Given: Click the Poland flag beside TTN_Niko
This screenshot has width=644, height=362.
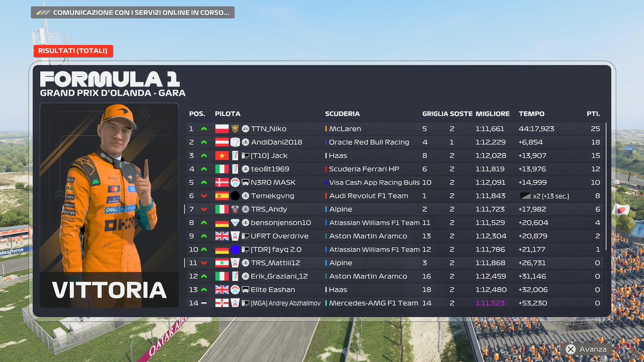Looking at the screenshot, I should click(x=222, y=129).
